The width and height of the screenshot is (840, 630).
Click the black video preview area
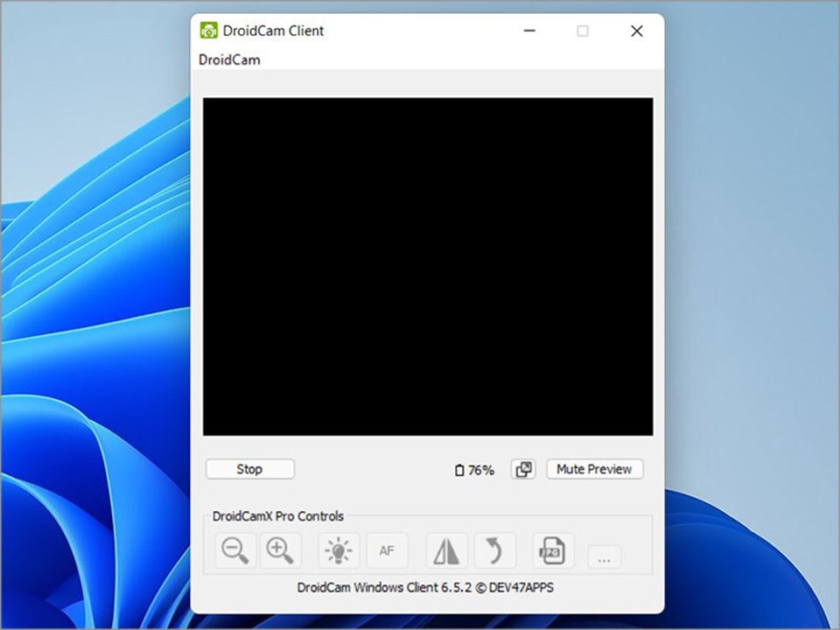tap(428, 266)
